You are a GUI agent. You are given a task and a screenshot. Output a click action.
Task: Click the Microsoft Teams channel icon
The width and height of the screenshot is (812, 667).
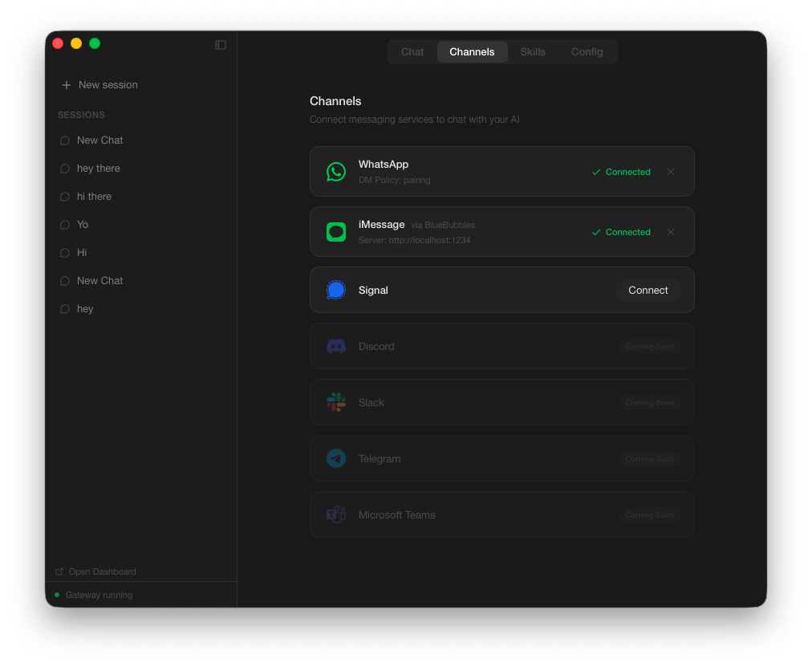coord(335,514)
